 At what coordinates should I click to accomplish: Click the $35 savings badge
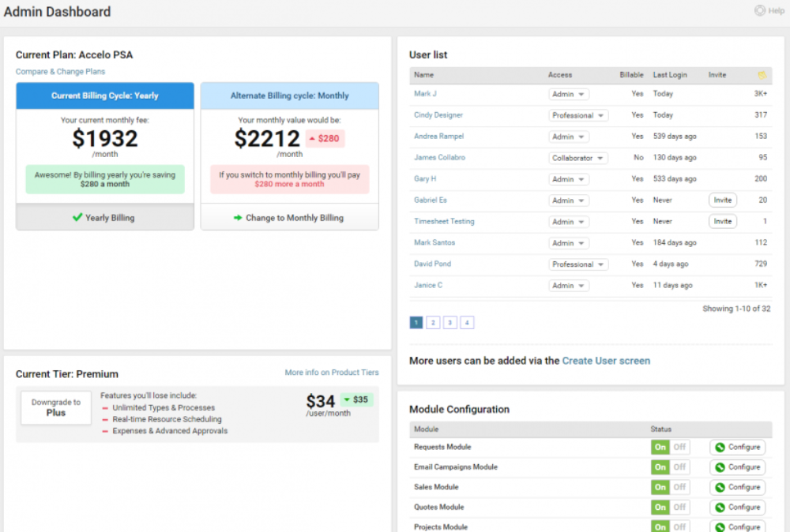tap(357, 399)
